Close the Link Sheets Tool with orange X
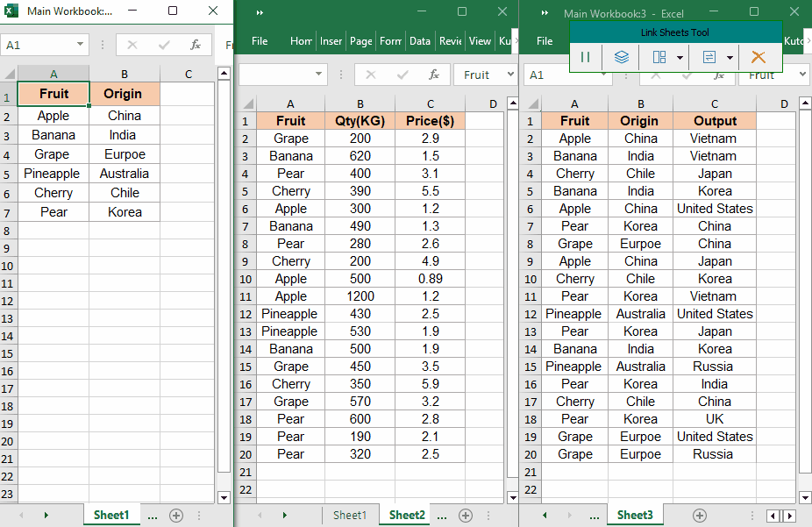The height and width of the screenshot is (527, 812). (x=759, y=57)
